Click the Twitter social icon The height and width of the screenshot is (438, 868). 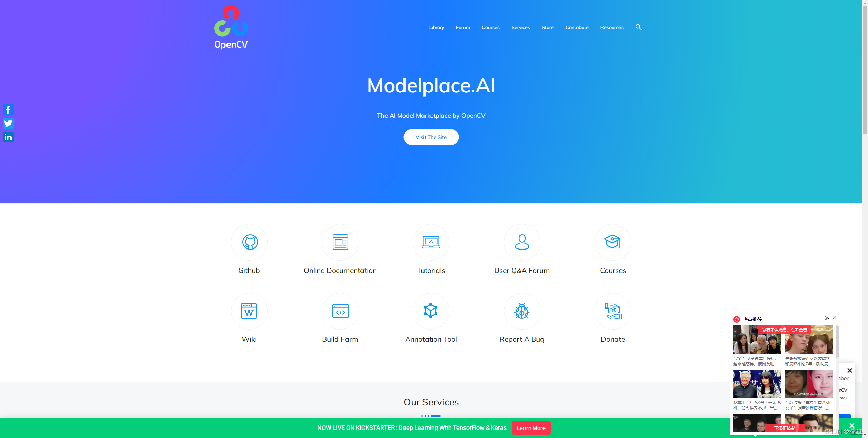8,123
